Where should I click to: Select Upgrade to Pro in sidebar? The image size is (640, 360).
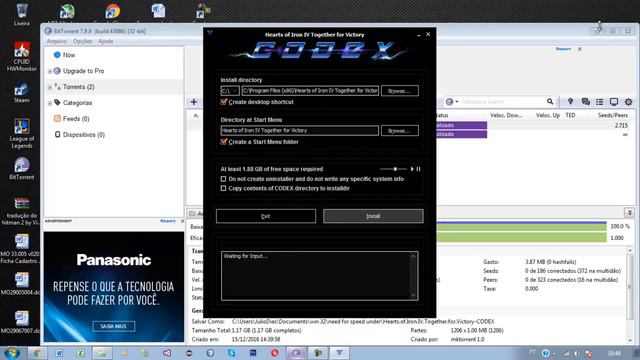[x=83, y=71]
